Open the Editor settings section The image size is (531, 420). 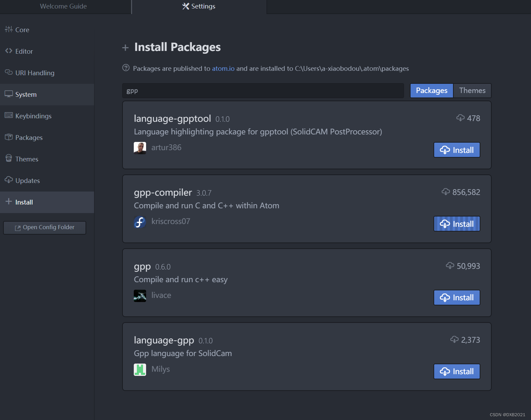coord(47,51)
